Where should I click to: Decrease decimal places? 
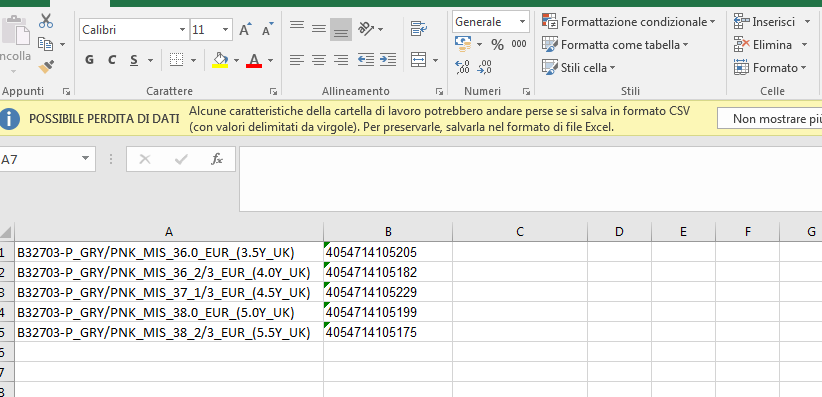tap(485, 67)
